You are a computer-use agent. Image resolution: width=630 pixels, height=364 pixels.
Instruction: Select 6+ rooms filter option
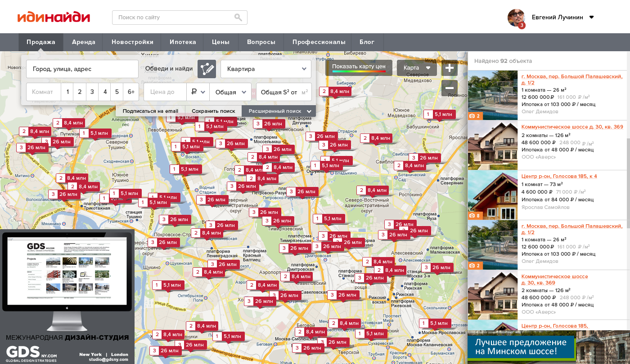pyautogui.click(x=131, y=92)
